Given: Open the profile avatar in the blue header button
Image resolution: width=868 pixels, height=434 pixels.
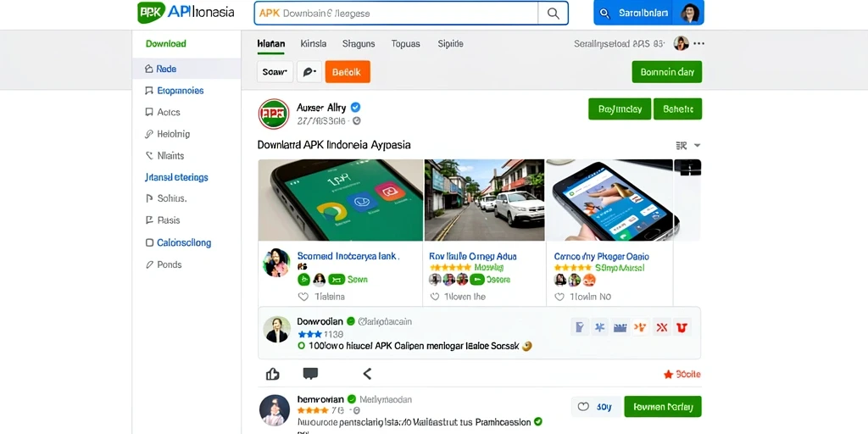Looking at the screenshot, I should [690, 13].
